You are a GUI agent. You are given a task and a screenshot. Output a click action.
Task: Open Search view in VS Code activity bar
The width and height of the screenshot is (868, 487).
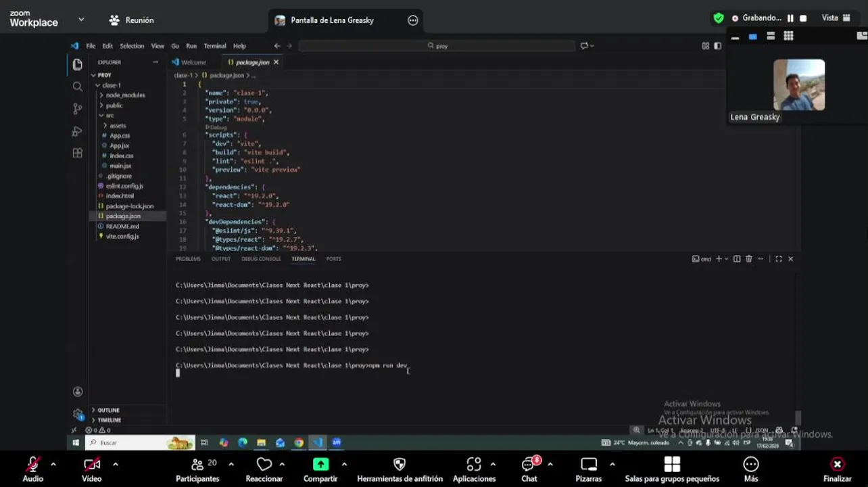click(77, 87)
